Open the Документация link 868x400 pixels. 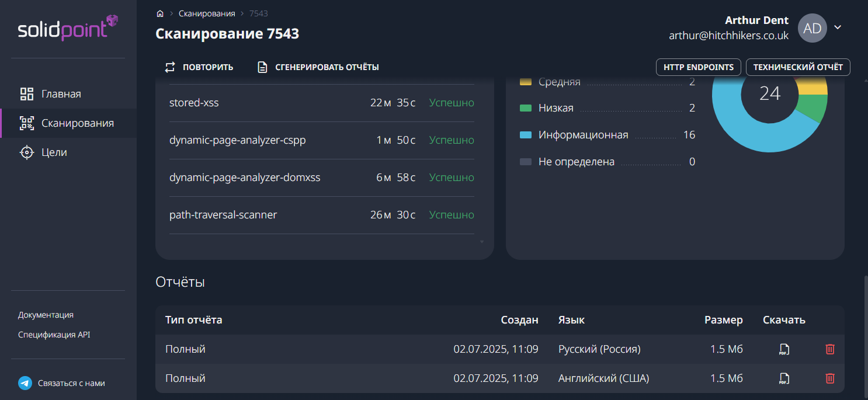tap(45, 314)
